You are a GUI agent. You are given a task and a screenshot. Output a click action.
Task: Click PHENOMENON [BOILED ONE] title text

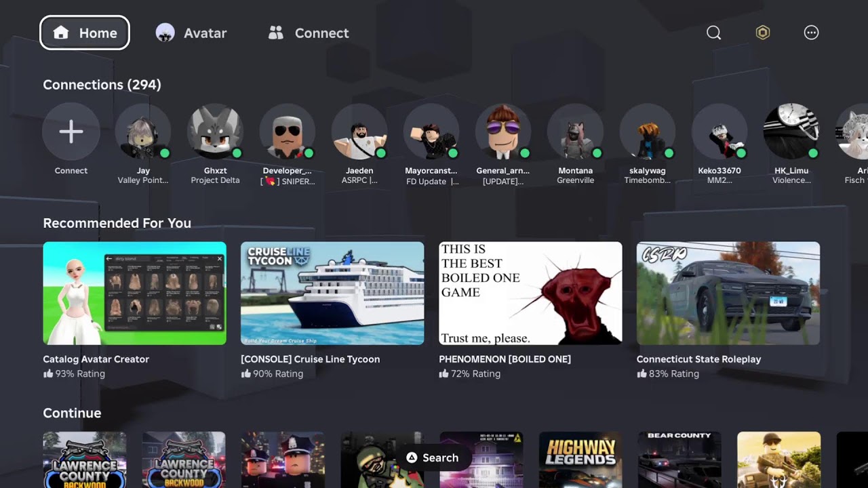[505, 359]
